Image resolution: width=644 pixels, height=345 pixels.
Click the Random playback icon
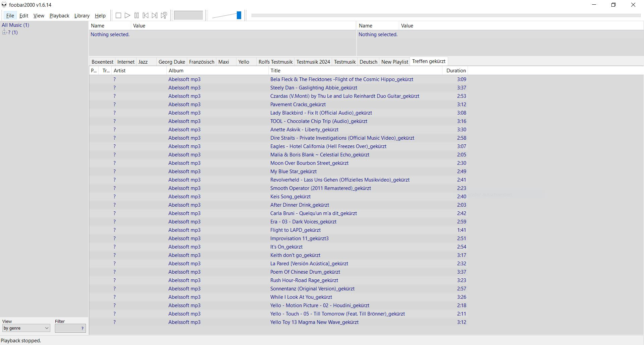pyautogui.click(x=164, y=15)
